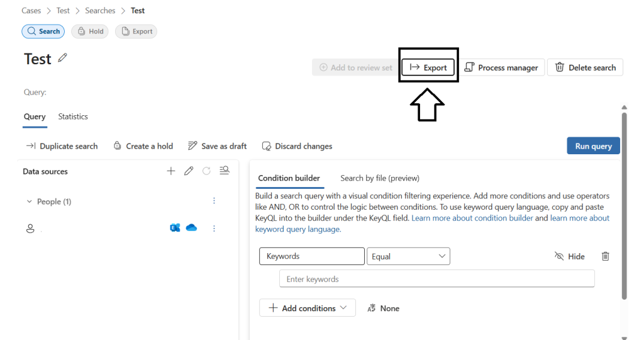Viewport: 644px width, 340px height.
Task: Switch to the Statistics tab
Action: coord(73,116)
